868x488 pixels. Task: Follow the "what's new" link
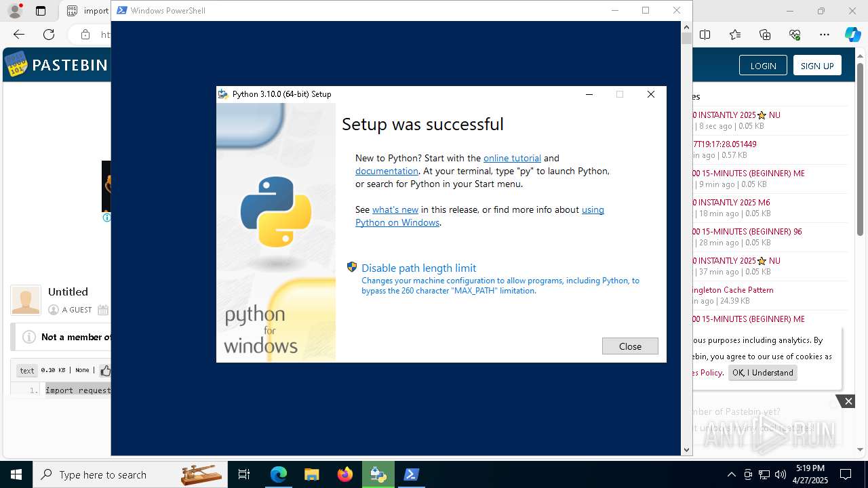point(395,209)
